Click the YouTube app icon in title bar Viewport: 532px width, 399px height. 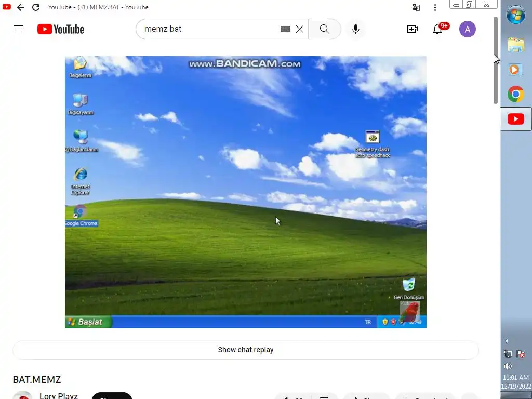pyautogui.click(x=6, y=7)
